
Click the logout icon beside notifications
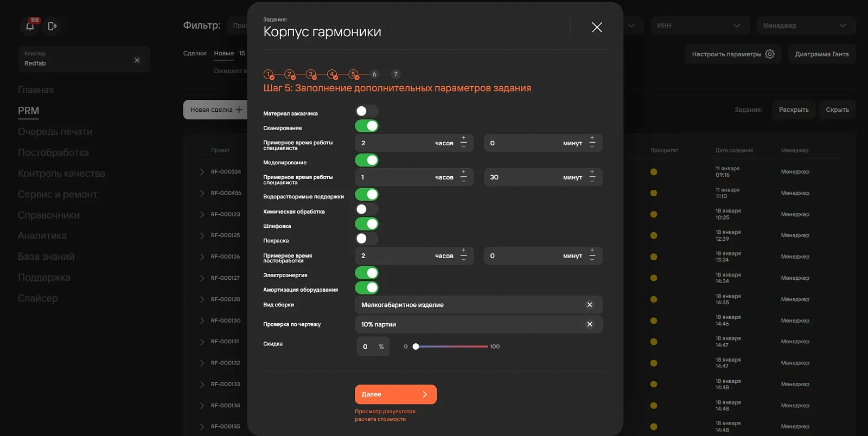52,26
